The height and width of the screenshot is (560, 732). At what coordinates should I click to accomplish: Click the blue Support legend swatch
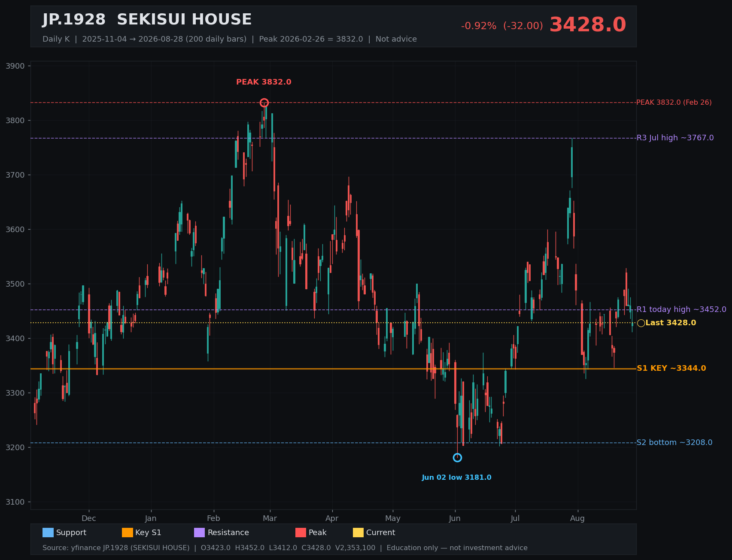coord(48,533)
